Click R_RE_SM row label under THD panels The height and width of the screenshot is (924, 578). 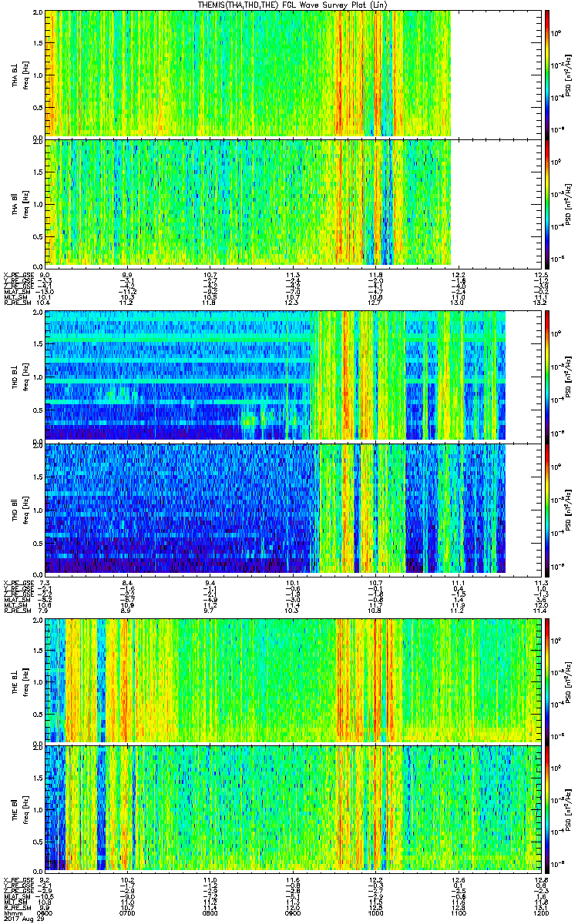coord(16,611)
